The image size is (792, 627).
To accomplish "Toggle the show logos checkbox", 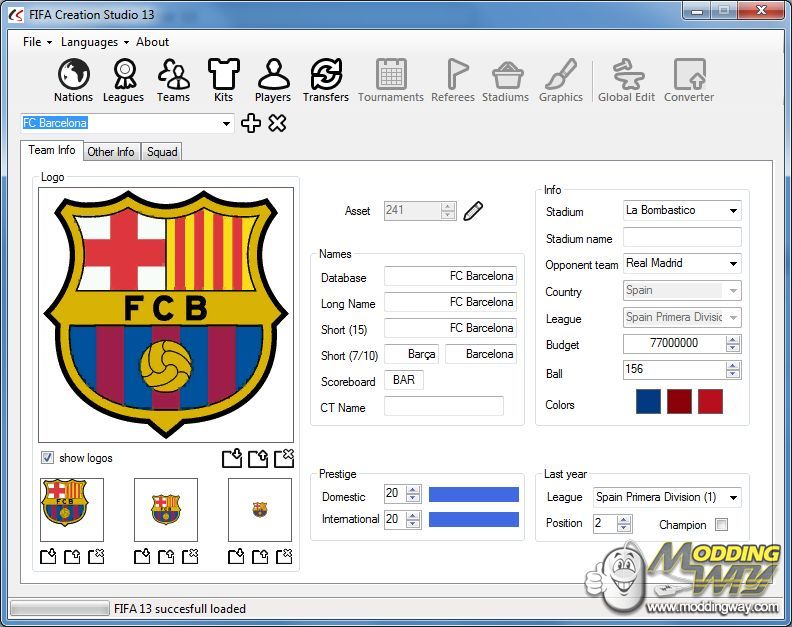I will coord(47,458).
